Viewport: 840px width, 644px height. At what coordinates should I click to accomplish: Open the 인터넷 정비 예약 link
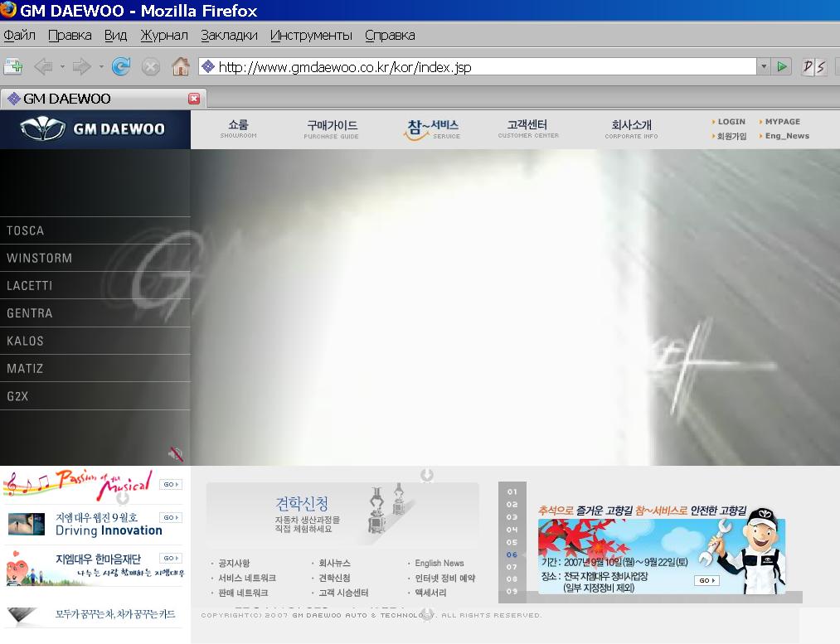click(445, 579)
